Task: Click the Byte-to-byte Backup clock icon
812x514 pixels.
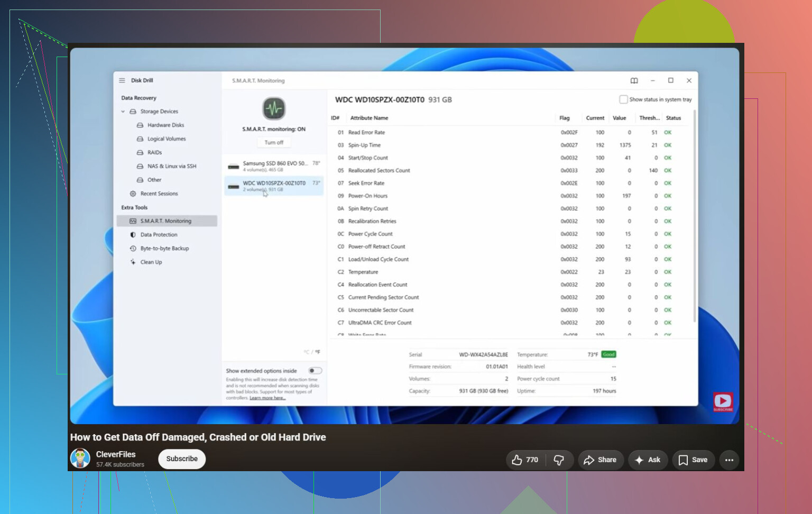Action: tap(133, 249)
